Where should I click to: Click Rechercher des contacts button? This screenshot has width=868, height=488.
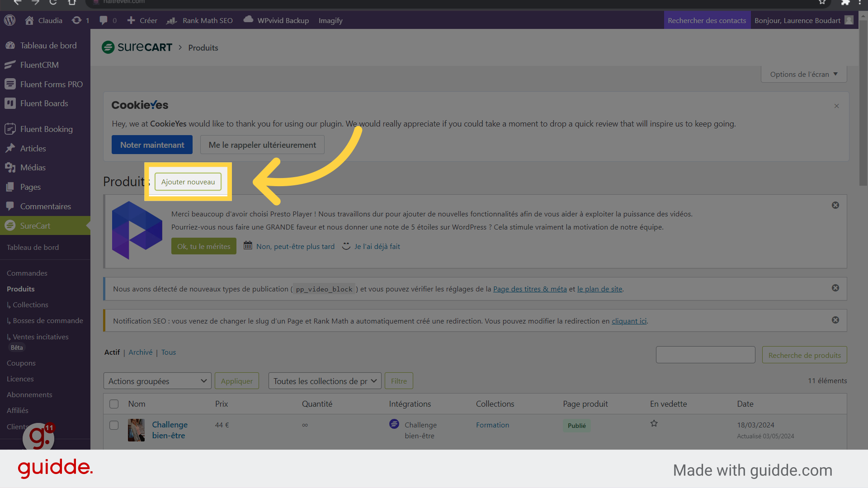tap(707, 20)
